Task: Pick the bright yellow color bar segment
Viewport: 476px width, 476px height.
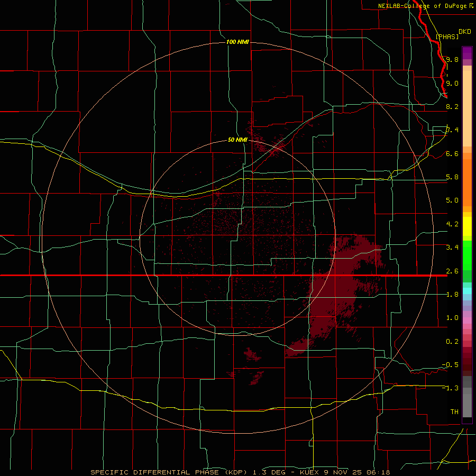Action: click(x=467, y=226)
